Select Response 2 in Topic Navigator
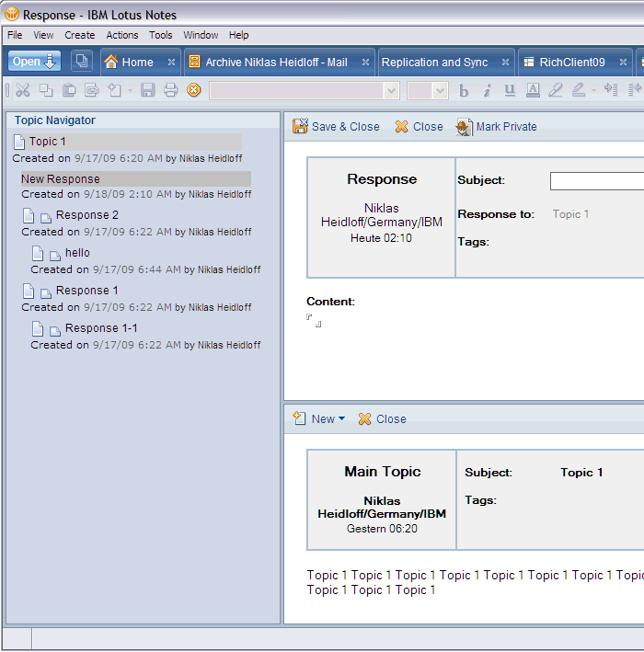644x652 pixels. tap(87, 215)
